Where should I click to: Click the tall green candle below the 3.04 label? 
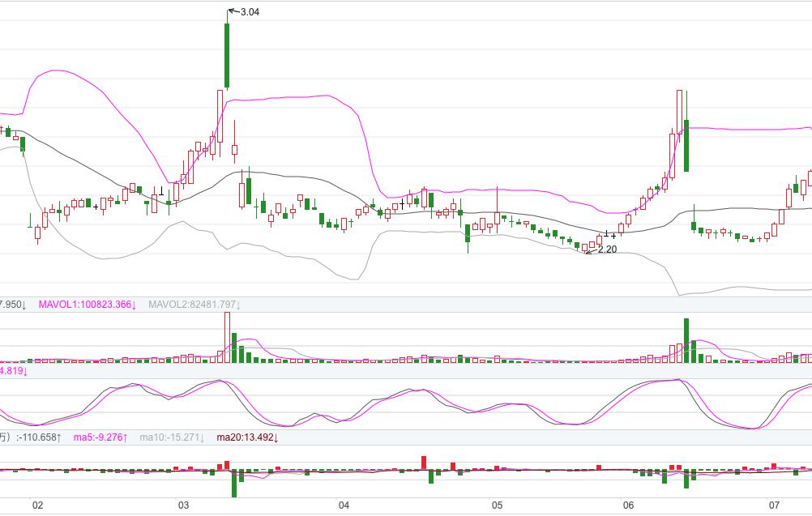(x=227, y=55)
